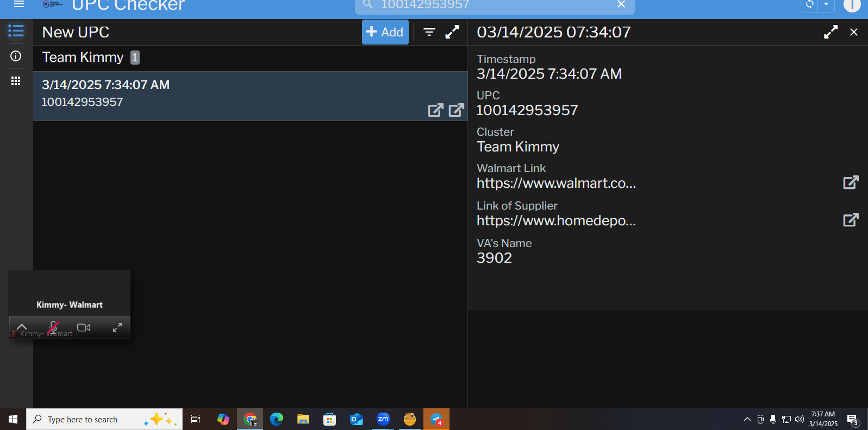Click the New UPC view title
Screen dimensions: 868x430
(76, 32)
